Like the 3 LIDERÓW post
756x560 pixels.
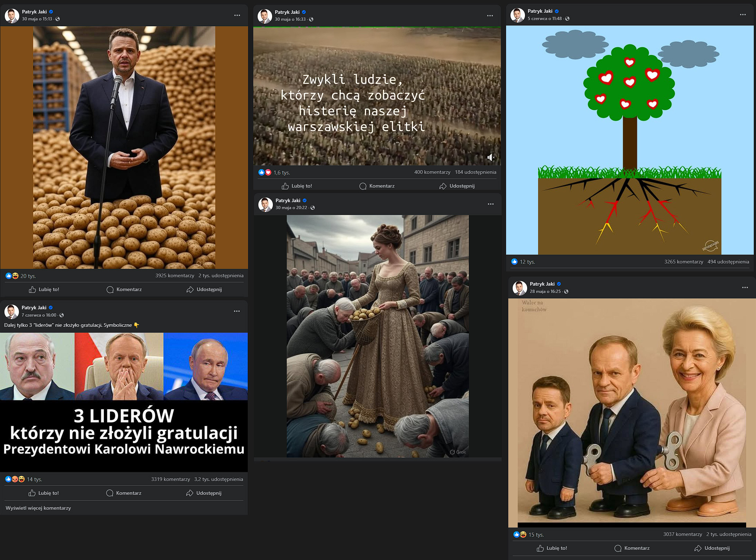coord(44,493)
